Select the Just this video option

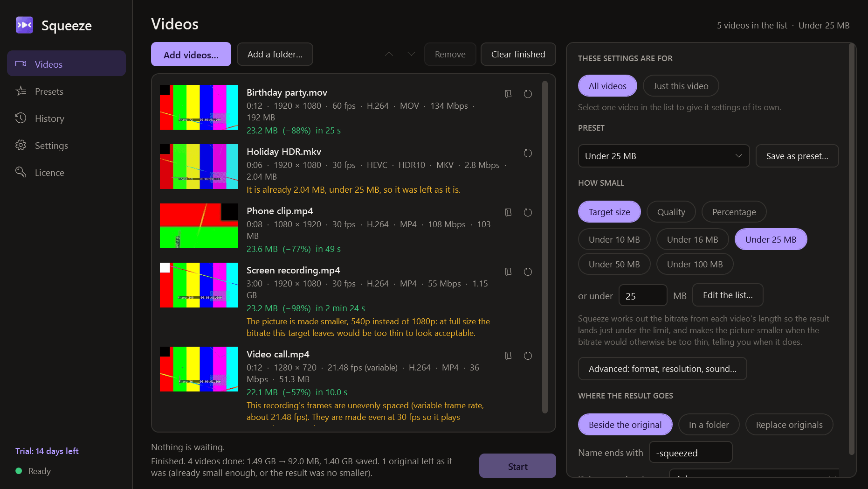(x=681, y=86)
